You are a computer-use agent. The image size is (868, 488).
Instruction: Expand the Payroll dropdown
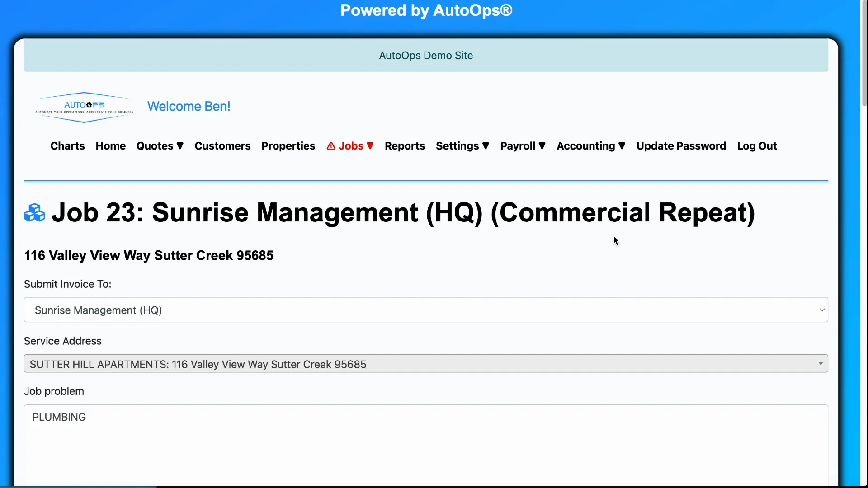tap(523, 145)
